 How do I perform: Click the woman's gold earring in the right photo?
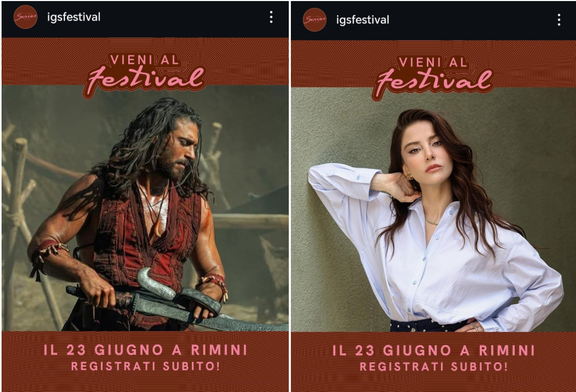tap(409, 176)
